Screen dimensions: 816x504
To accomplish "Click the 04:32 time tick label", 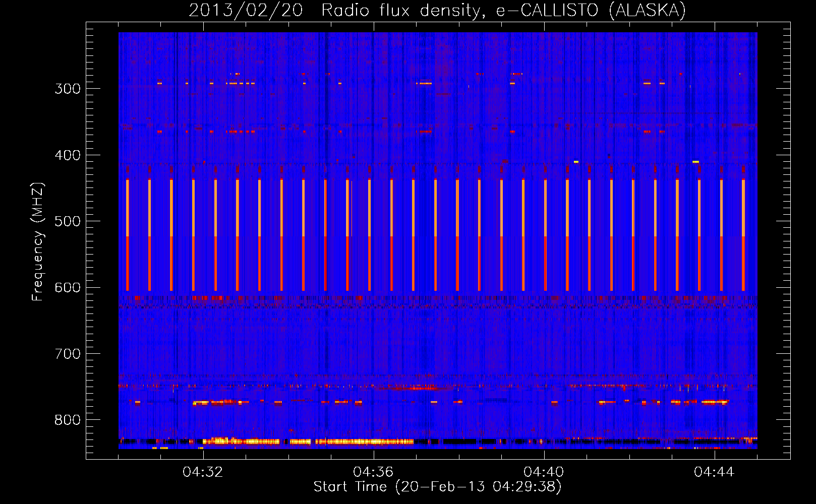I will (x=203, y=472).
